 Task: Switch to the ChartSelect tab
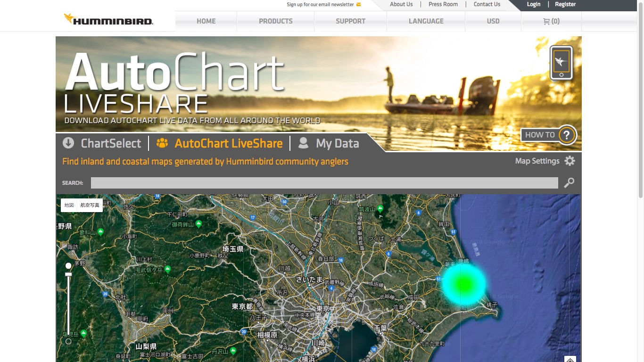102,143
